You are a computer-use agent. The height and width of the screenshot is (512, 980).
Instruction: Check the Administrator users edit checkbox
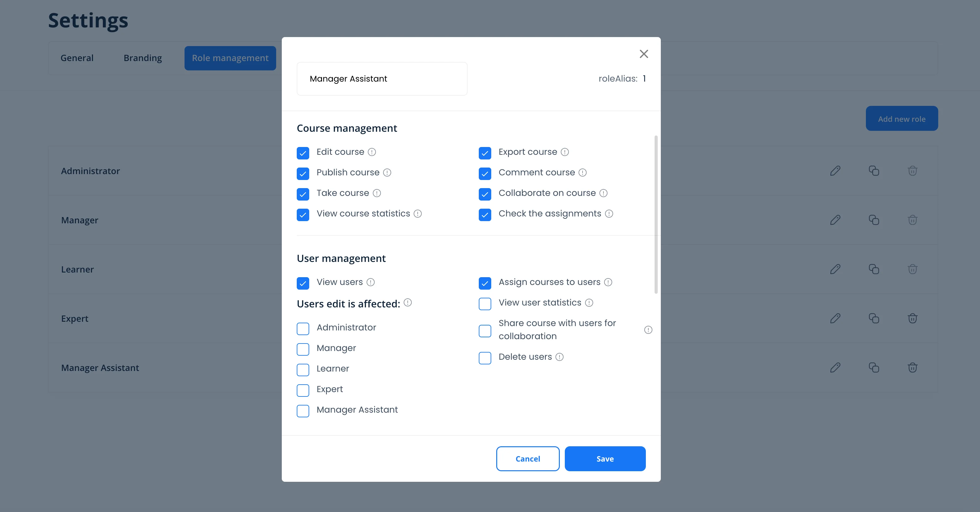pos(303,329)
